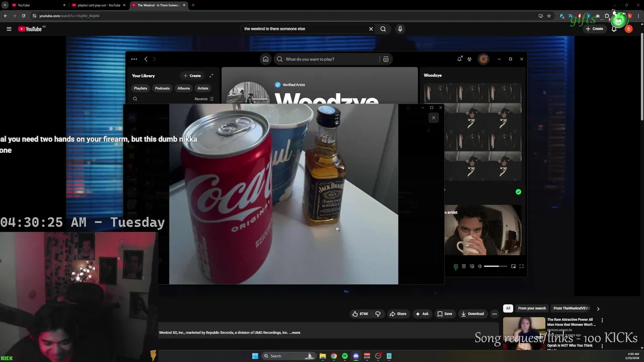The image size is (644, 362).
Task: Open Spotify Browse icon in search bar
Action: pos(385,59)
